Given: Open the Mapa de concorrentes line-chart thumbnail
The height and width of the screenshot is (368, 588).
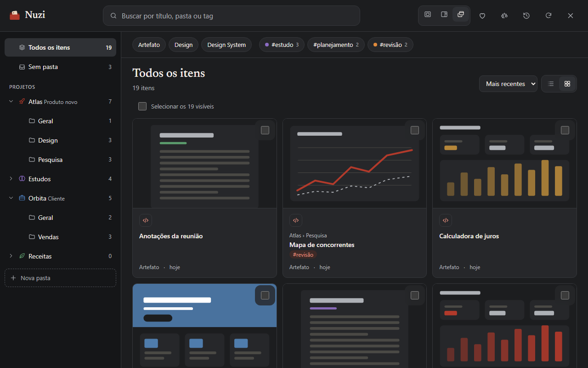Looking at the screenshot, I should click(355, 163).
